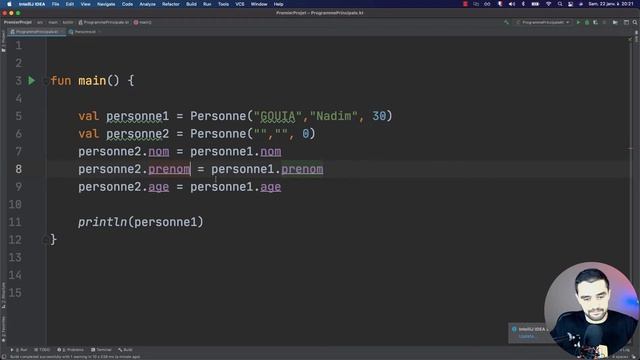Viewport: 640px width, 360px height.
Task: Click Run with Coverage icon
Action: tap(596, 22)
